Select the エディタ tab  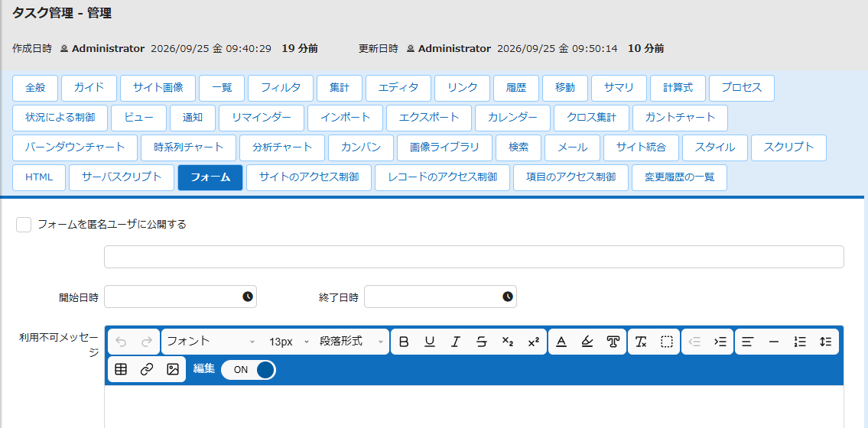point(398,88)
